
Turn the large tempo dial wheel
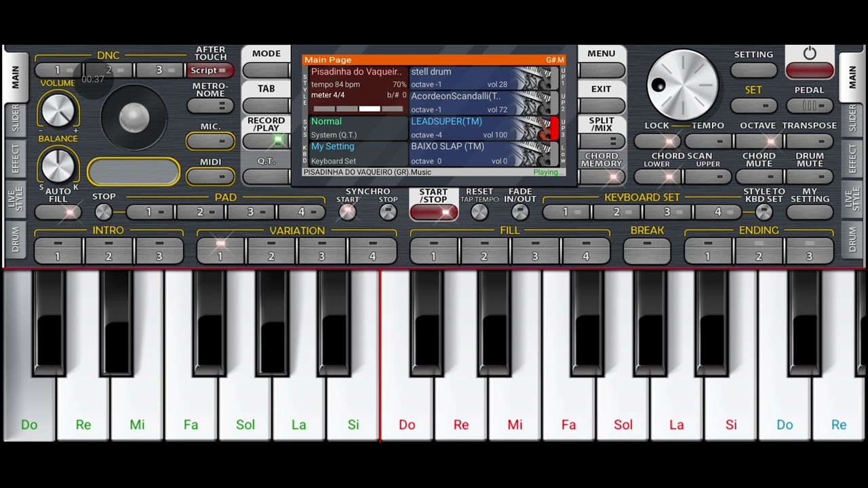(682, 85)
